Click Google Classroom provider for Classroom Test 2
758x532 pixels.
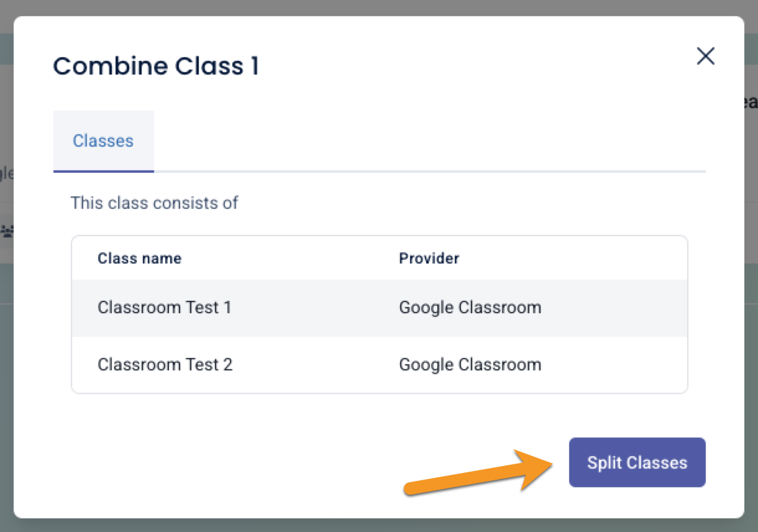pos(470,365)
